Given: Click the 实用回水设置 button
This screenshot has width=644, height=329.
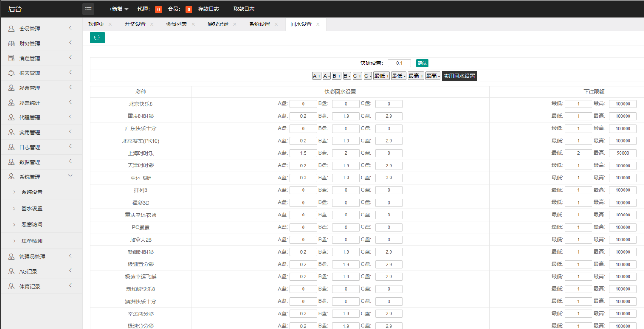Looking at the screenshot, I should 459,76.
